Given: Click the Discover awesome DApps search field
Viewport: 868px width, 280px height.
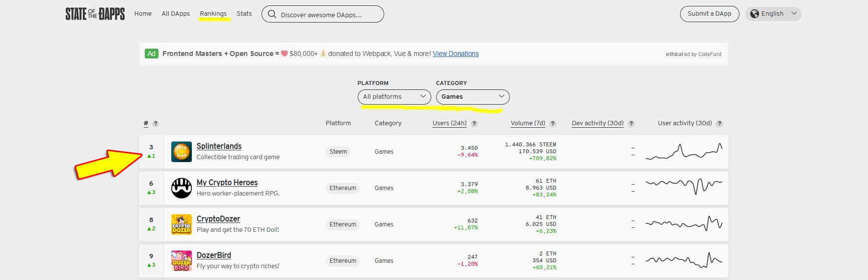Looking at the screenshot, I should pos(329,15).
